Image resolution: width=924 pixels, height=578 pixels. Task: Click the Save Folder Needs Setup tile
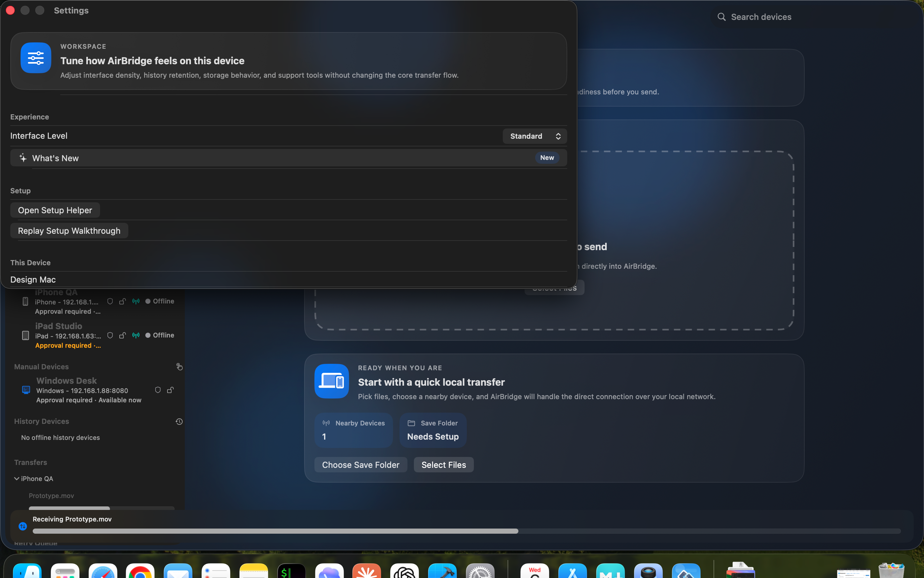pyautogui.click(x=433, y=430)
